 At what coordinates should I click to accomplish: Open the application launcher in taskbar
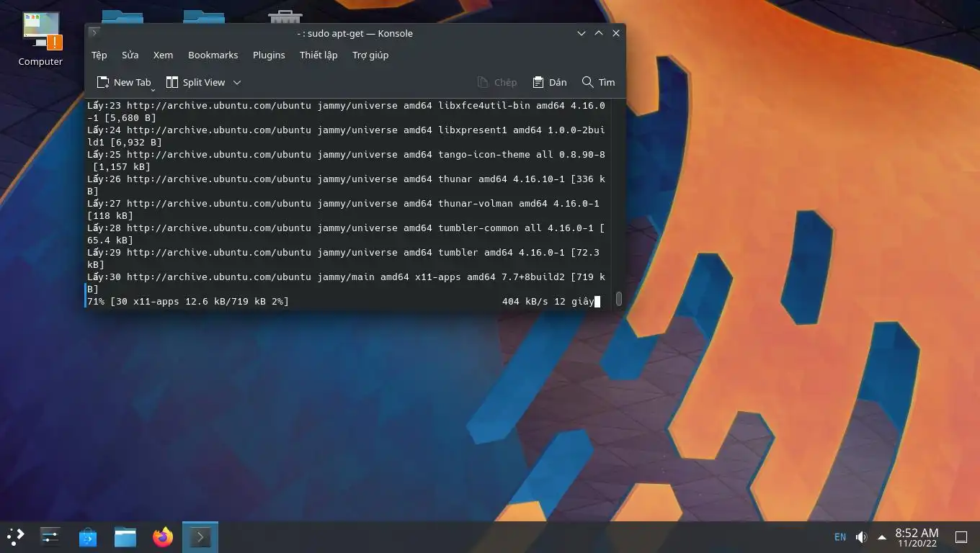16,536
